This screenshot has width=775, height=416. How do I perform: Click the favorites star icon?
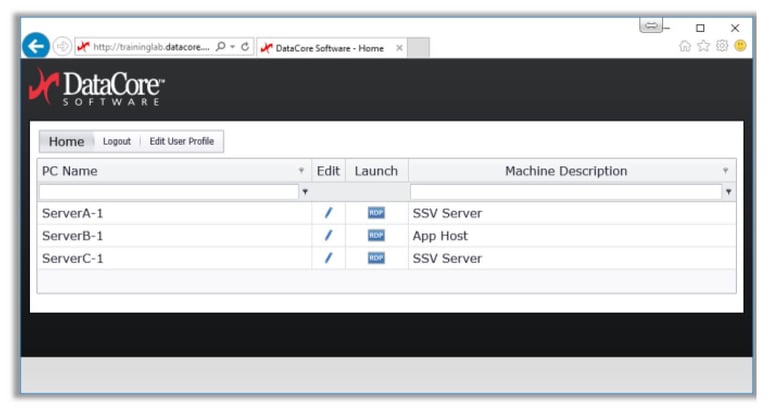[703, 46]
